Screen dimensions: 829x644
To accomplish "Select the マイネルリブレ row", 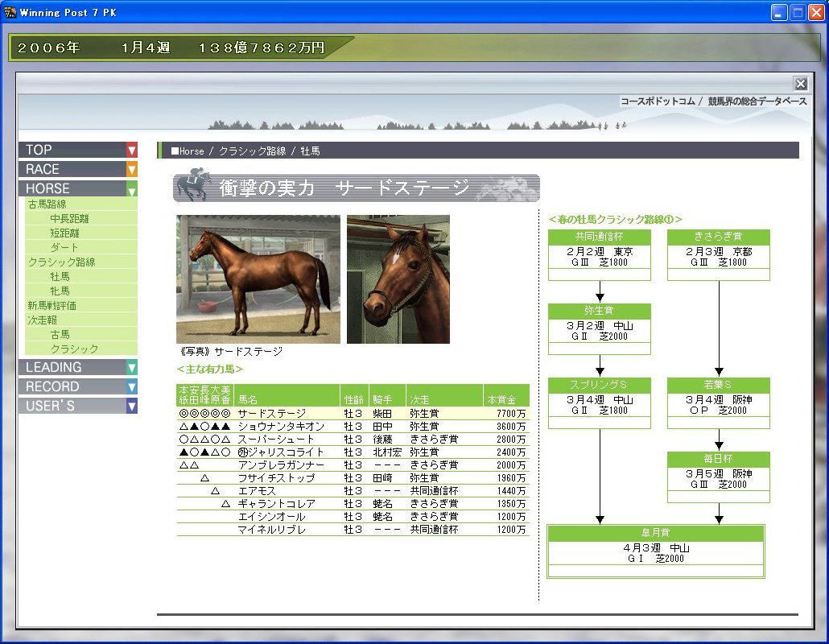I will pyautogui.click(x=353, y=529).
